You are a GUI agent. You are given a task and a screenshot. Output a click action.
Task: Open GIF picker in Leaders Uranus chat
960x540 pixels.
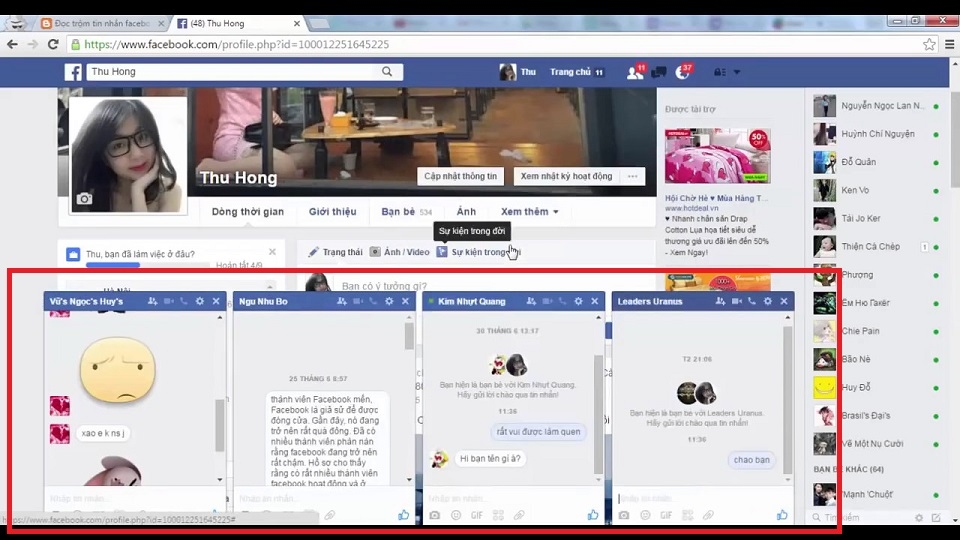(x=666, y=516)
